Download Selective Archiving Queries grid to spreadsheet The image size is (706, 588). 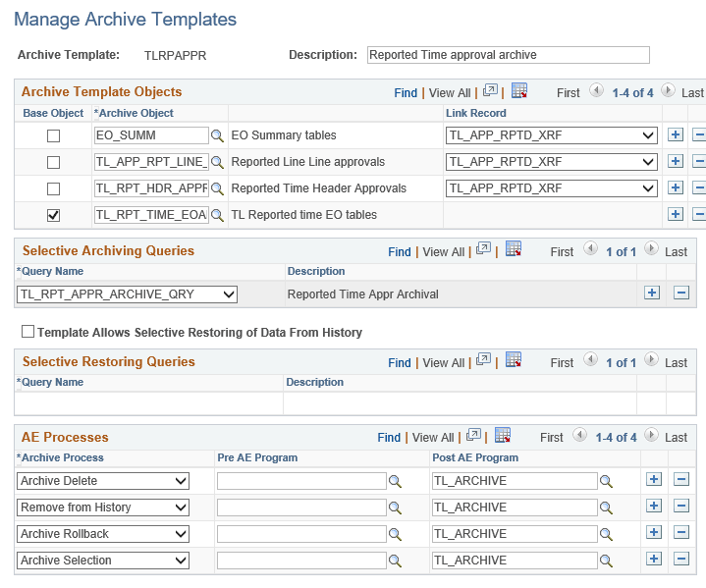click(513, 248)
